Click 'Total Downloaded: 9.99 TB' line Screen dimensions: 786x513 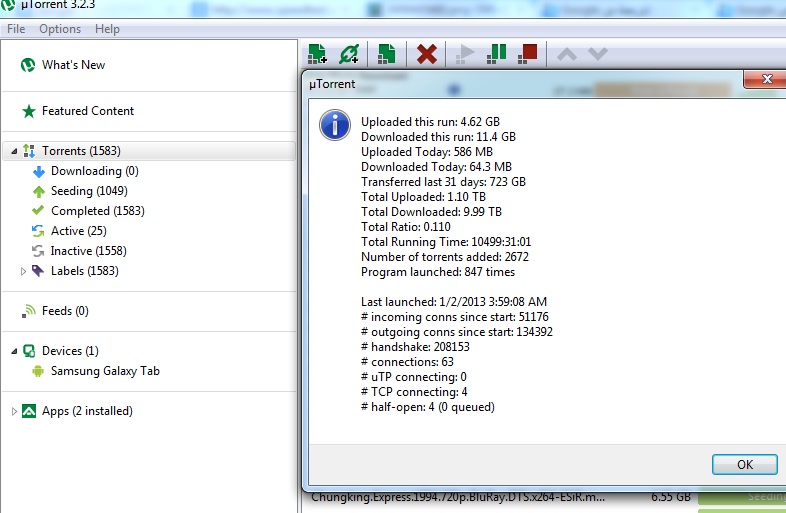(x=431, y=212)
